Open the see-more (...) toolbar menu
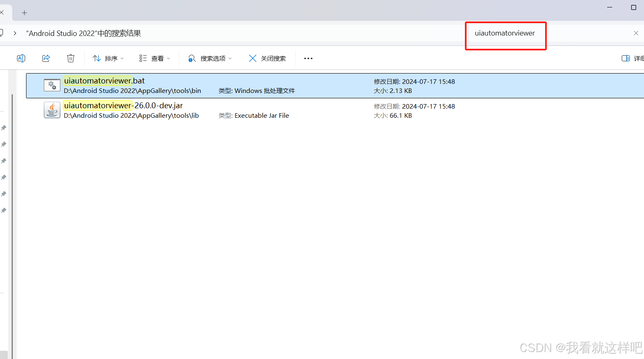 click(308, 58)
